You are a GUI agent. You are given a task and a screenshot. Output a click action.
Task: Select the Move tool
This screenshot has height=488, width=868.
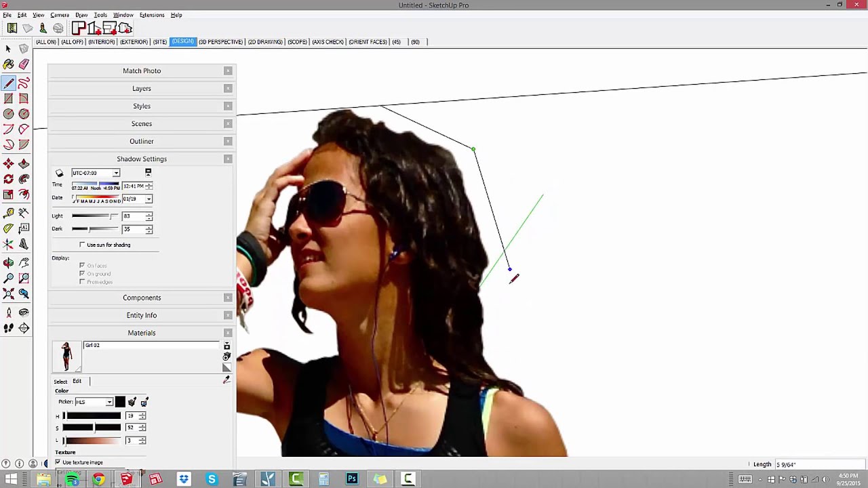8,163
